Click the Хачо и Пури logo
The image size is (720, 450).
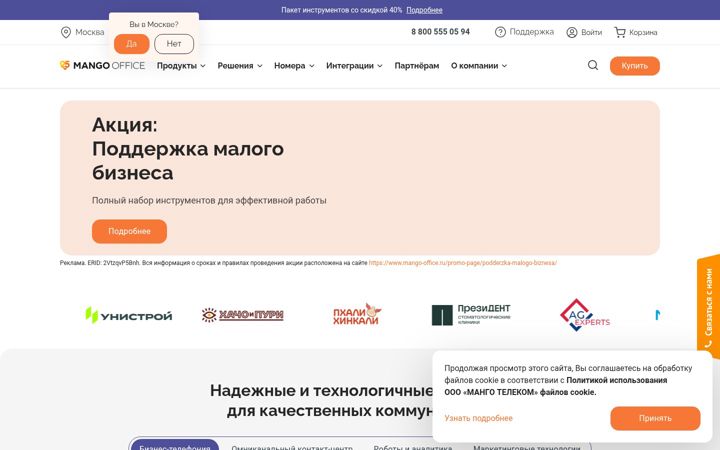242,315
